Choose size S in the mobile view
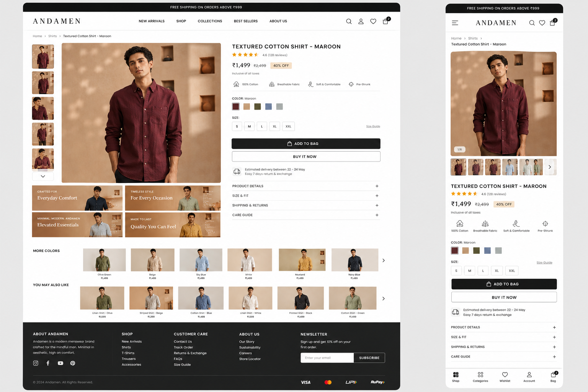 (456, 271)
